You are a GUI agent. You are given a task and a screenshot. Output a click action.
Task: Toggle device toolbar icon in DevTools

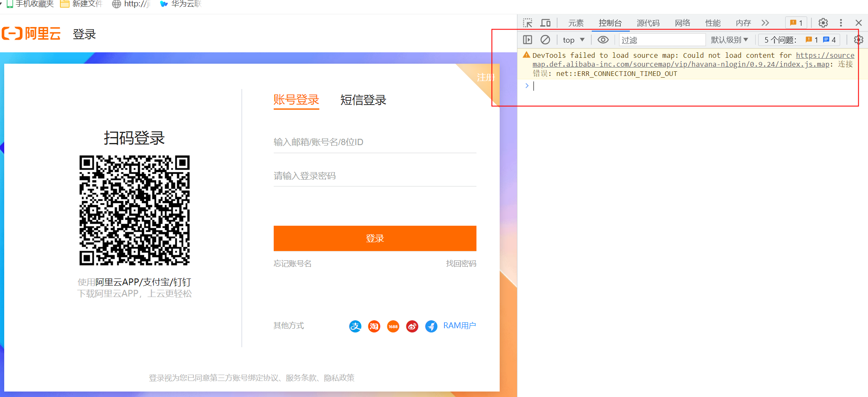tap(546, 23)
